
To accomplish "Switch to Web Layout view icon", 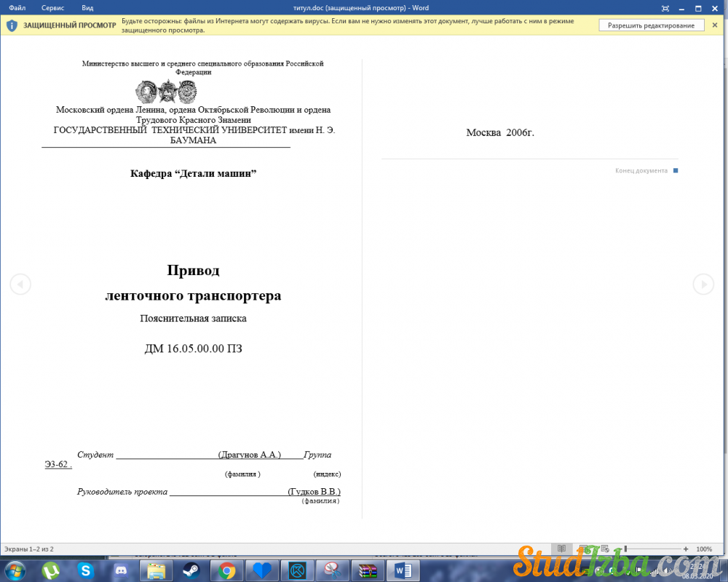I will click(605, 549).
